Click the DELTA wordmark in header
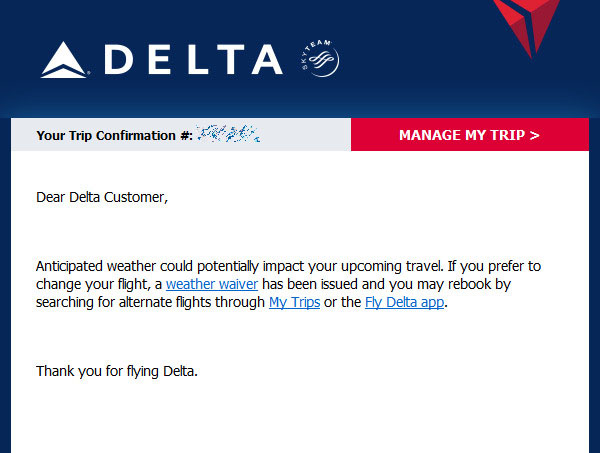The height and width of the screenshot is (453, 600). click(193, 59)
